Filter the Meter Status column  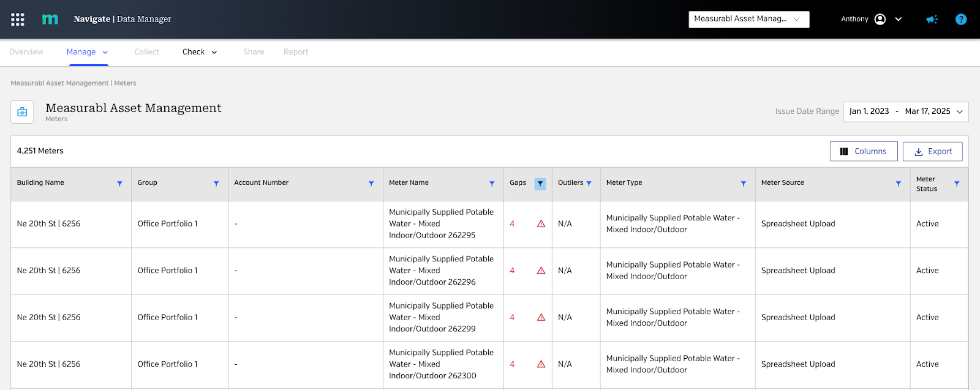point(957,184)
